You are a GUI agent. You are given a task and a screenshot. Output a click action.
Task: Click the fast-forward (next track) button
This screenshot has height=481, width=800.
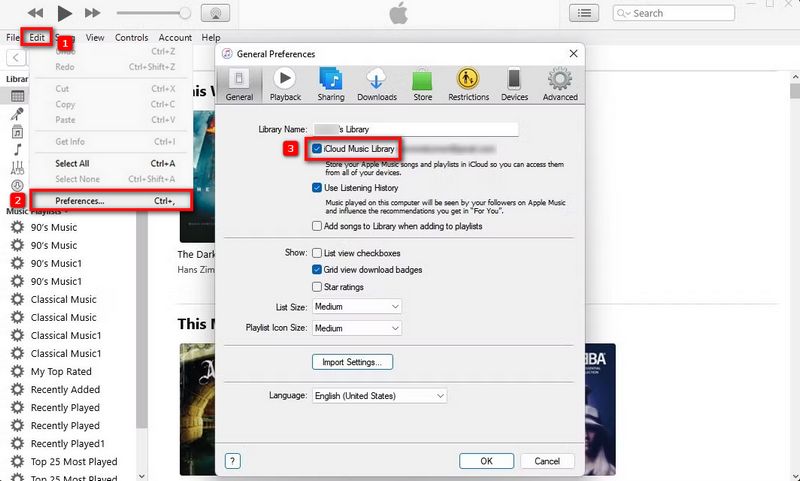pos(93,13)
